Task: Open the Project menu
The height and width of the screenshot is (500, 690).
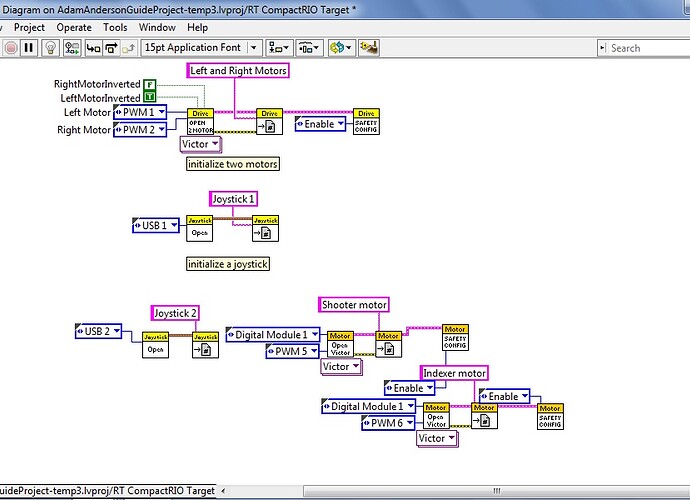Action: coord(29,27)
